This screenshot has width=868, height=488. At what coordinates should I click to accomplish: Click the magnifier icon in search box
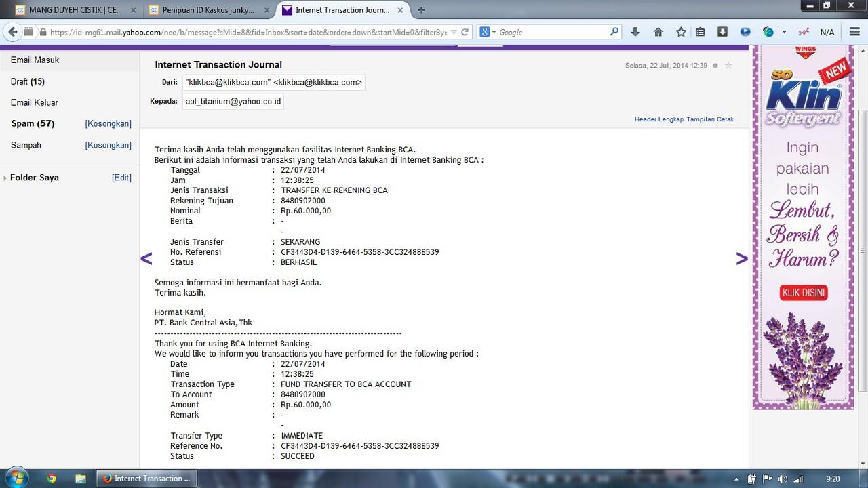tap(614, 32)
